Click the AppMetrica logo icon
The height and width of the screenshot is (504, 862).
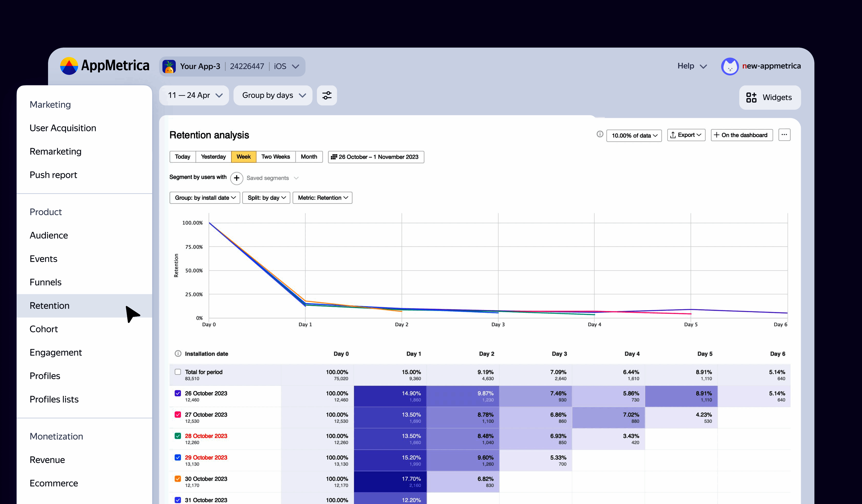(x=69, y=66)
